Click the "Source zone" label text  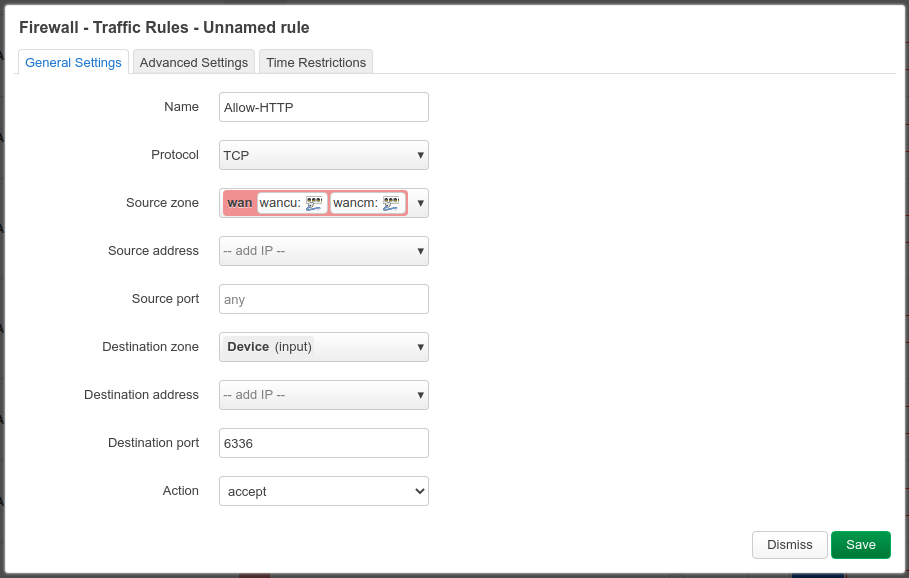[162, 203]
